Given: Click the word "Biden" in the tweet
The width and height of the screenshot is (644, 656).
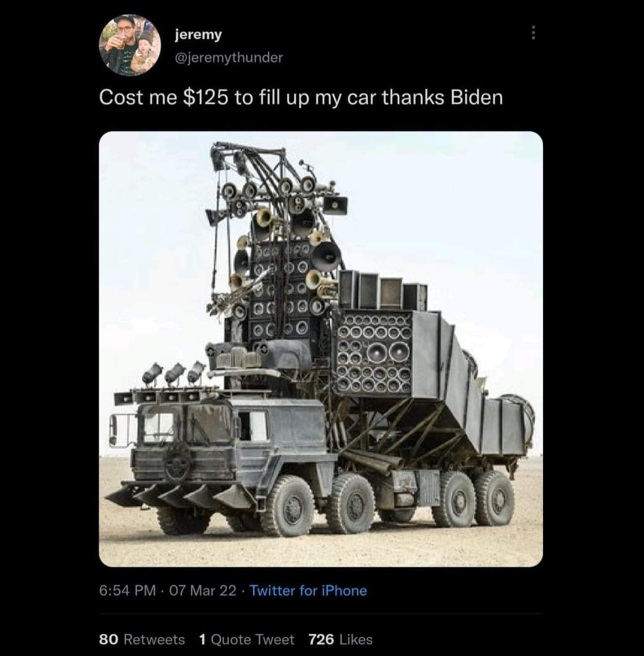Looking at the screenshot, I should pyautogui.click(x=477, y=98).
